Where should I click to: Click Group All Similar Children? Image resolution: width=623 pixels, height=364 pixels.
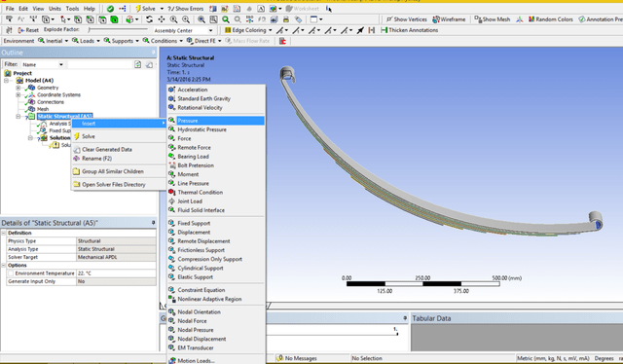(119, 171)
